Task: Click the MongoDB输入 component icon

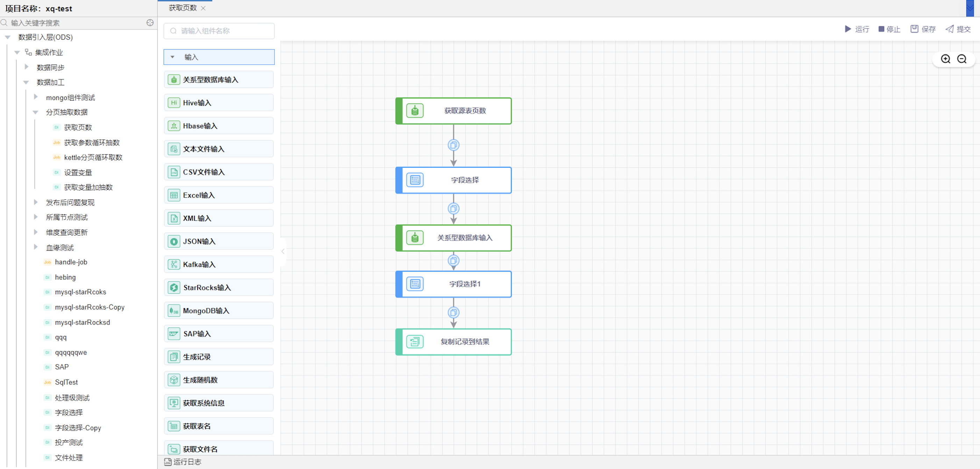Action: click(174, 311)
